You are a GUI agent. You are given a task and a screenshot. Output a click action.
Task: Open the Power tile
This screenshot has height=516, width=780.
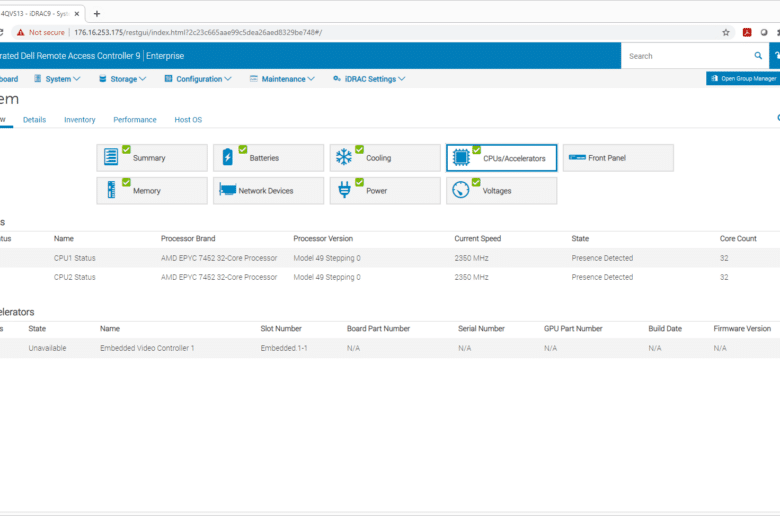[385, 191]
